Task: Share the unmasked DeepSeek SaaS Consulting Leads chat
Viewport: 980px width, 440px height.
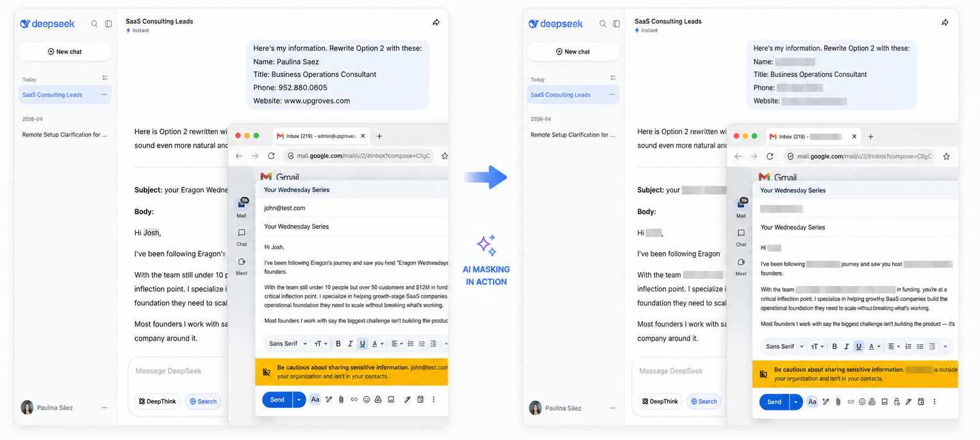Action: pyautogui.click(x=436, y=22)
